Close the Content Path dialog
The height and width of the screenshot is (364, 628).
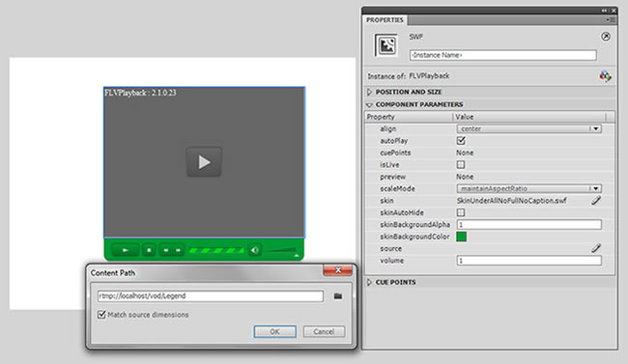(337, 270)
